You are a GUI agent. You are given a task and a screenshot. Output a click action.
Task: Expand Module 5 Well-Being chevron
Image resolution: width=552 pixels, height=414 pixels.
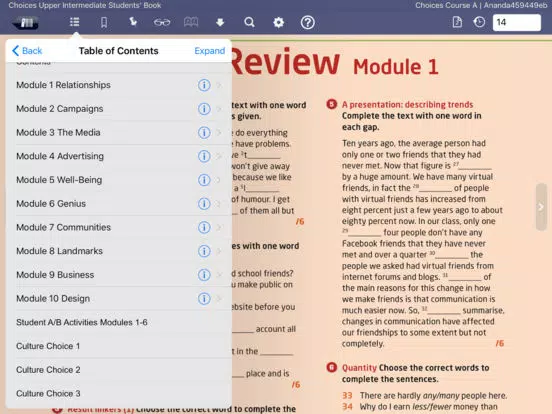click(219, 180)
